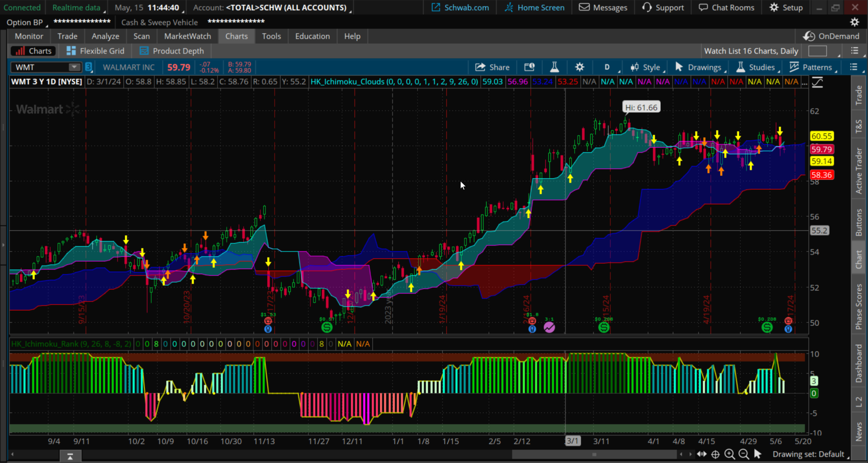Open the Phase Scores sidebar panel
Screen dimensions: 868x463
click(x=858, y=306)
